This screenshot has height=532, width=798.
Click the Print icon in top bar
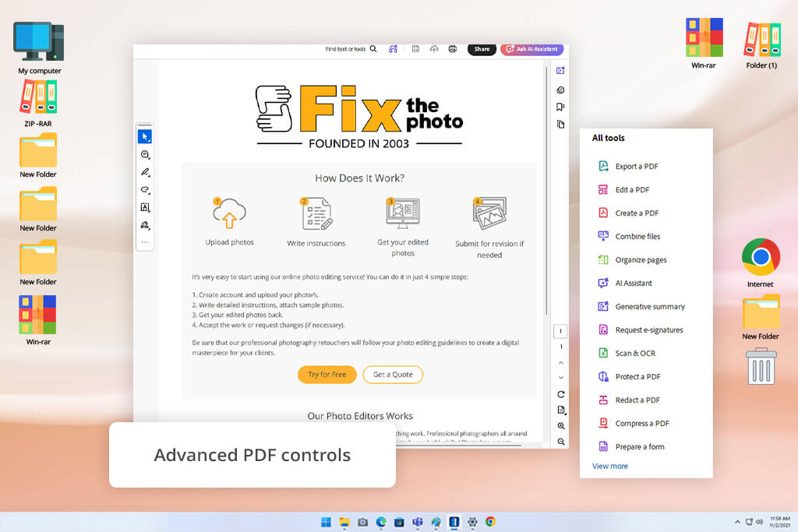click(x=453, y=49)
